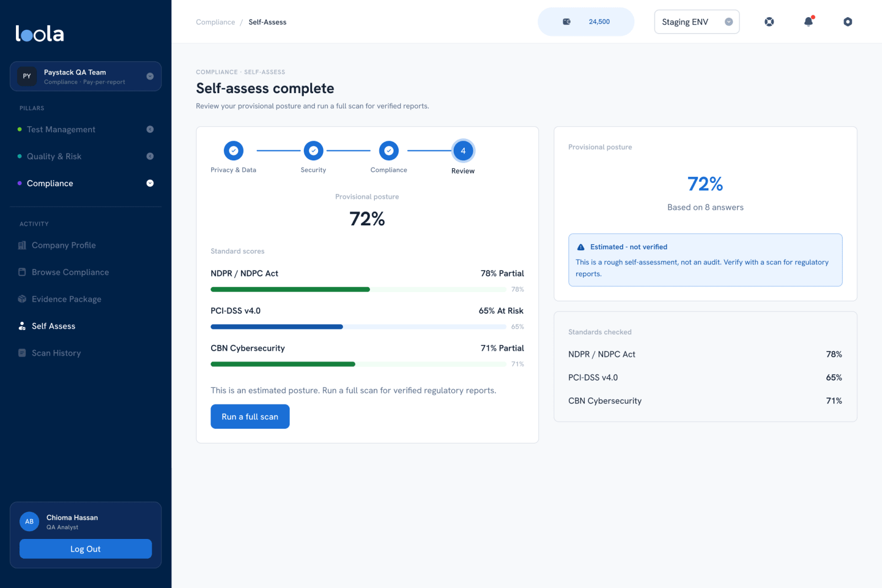The image size is (882, 588).
Task: Go to the Security step circle
Action: coord(313,150)
